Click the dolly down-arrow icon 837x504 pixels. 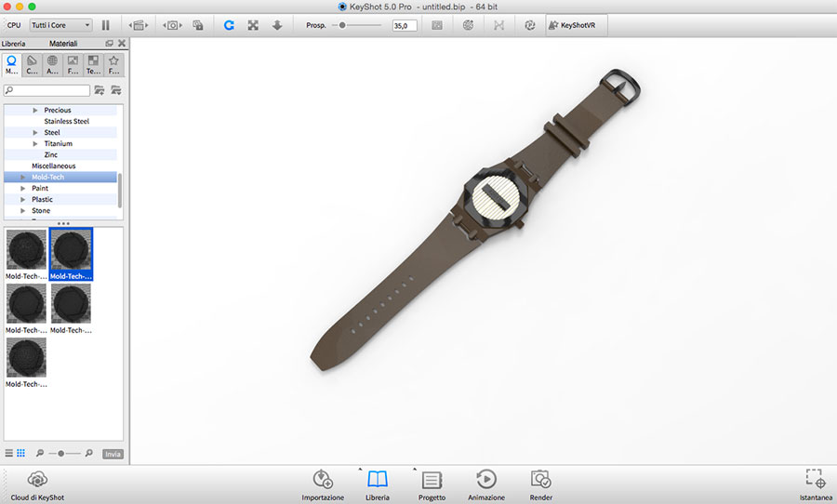point(277,25)
